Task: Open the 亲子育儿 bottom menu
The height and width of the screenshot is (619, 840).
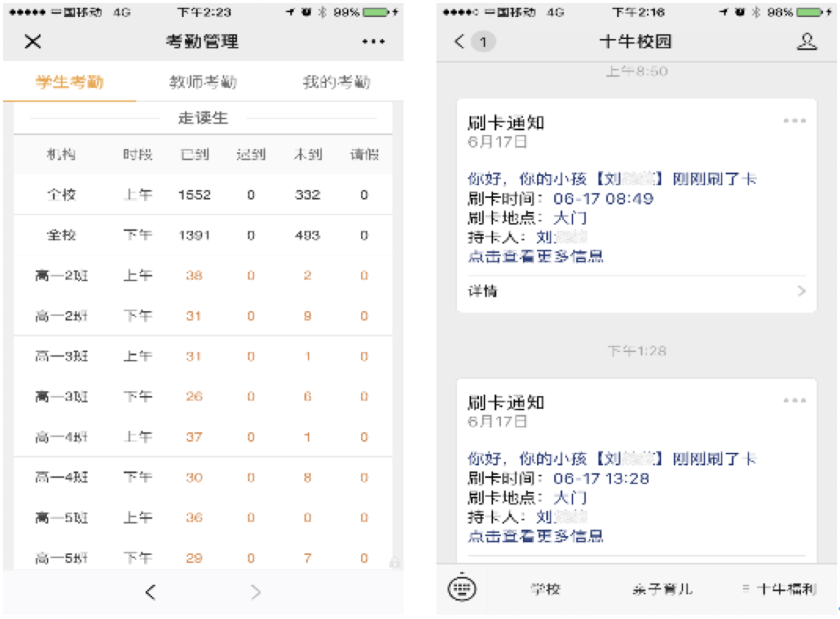Action: (662, 589)
